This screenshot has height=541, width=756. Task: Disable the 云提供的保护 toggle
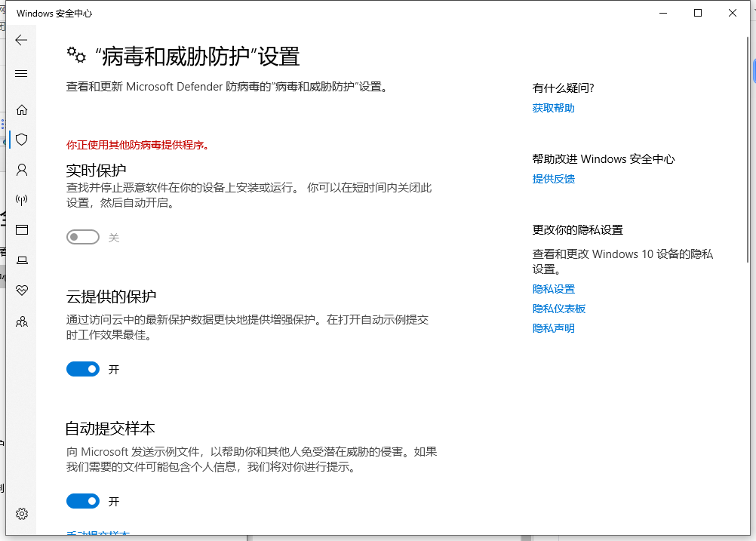(x=83, y=369)
